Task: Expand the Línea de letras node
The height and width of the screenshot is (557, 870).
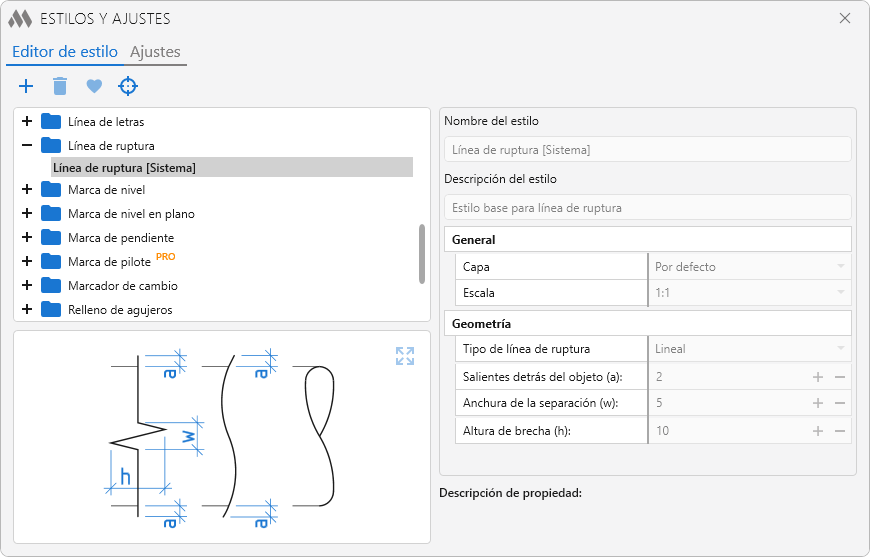Action: point(27,122)
